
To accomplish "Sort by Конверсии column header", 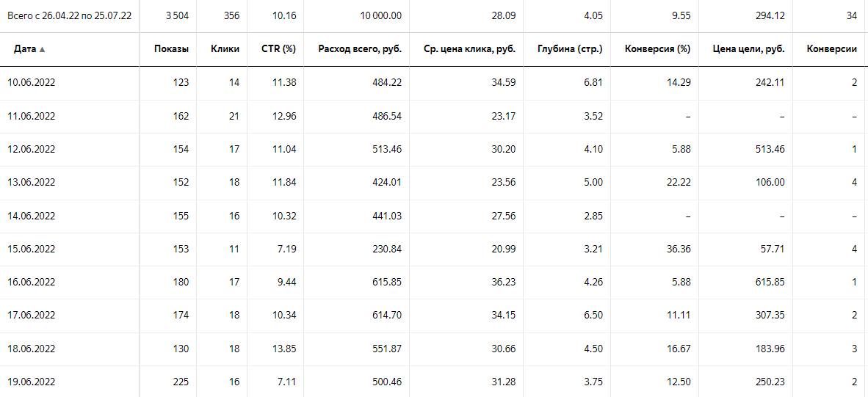I will (833, 49).
